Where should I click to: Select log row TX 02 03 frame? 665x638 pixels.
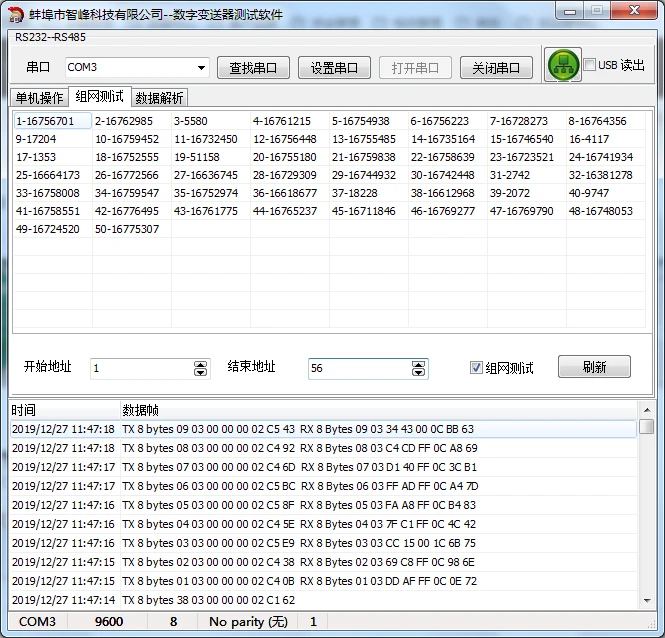(323, 562)
